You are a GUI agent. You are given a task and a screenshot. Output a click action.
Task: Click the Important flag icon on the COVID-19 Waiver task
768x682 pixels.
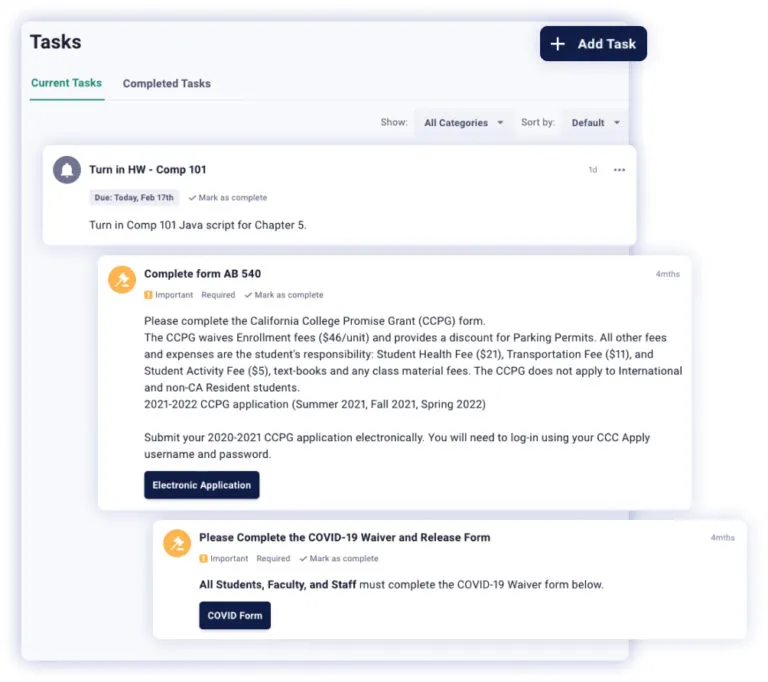point(203,559)
